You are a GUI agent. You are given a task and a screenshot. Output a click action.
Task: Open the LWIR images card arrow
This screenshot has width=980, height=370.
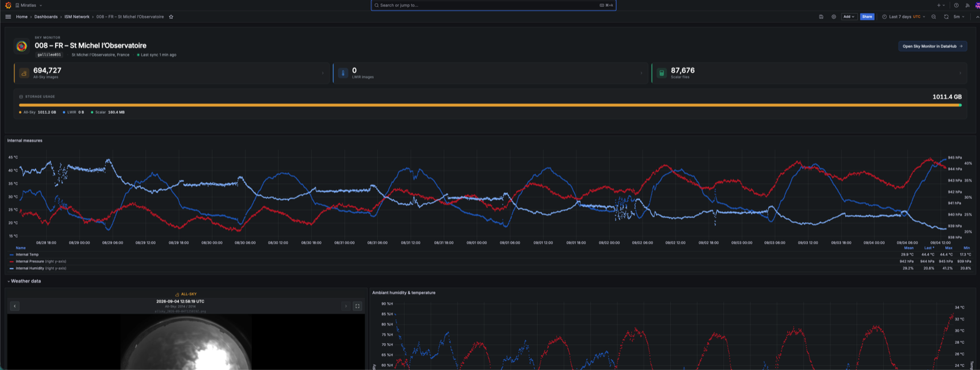(x=641, y=73)
